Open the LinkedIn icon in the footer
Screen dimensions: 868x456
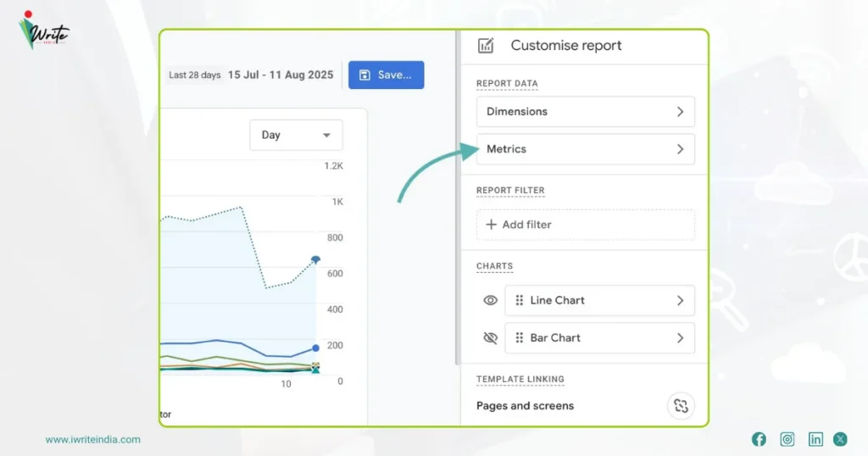(815, 439)
